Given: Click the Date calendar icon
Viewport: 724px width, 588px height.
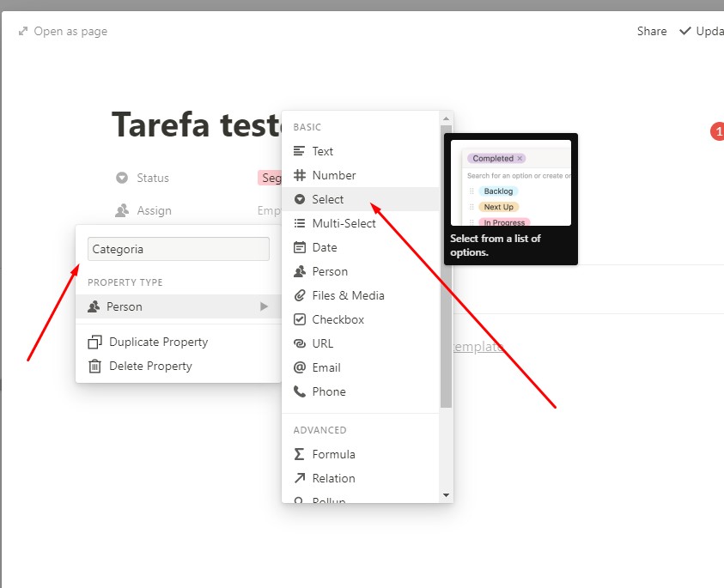Looking at the screenshot, I should (x=299, y=247).
